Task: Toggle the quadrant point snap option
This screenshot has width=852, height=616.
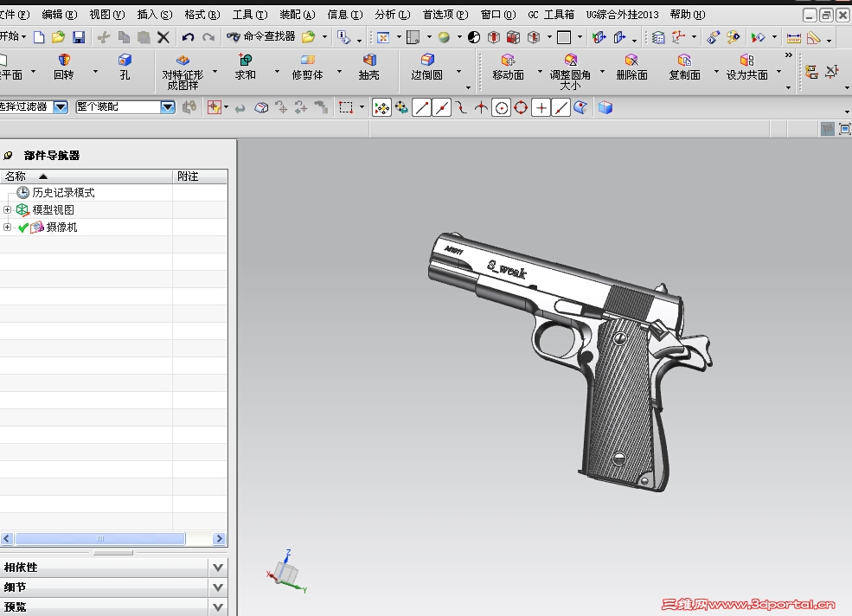Action: (x=521, y=107)
